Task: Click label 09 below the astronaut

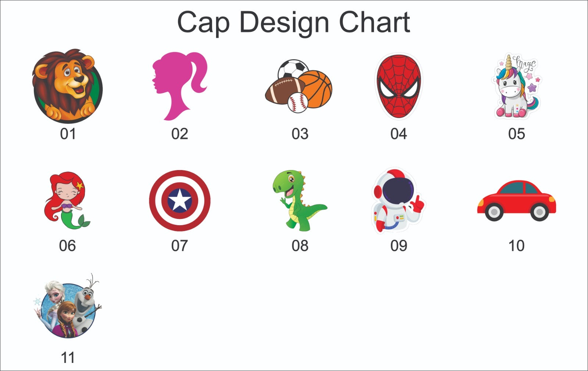Action: pyautogui.click(x=399, y=246)
